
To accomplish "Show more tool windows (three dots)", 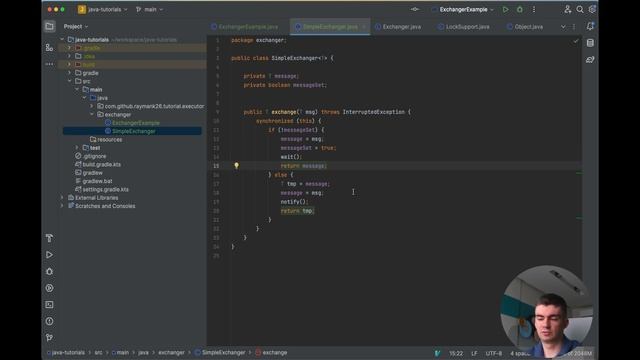I will [49, 64].
